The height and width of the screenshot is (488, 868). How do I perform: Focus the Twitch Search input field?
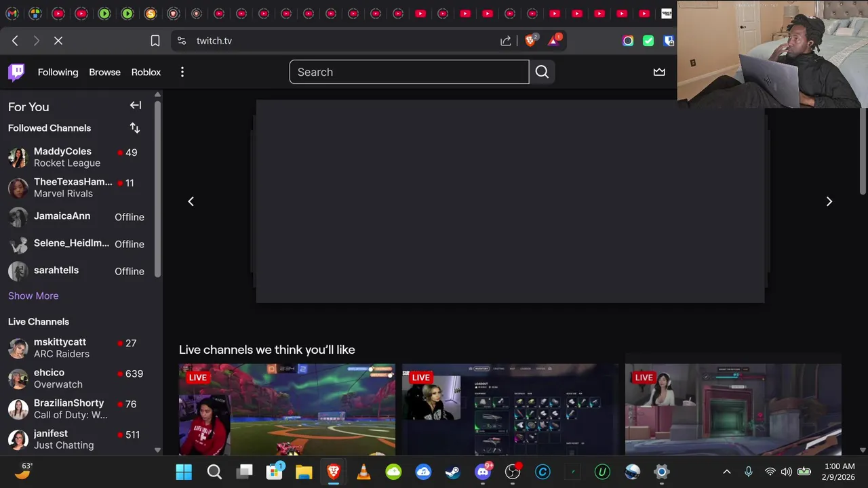(x=409, y=72)
